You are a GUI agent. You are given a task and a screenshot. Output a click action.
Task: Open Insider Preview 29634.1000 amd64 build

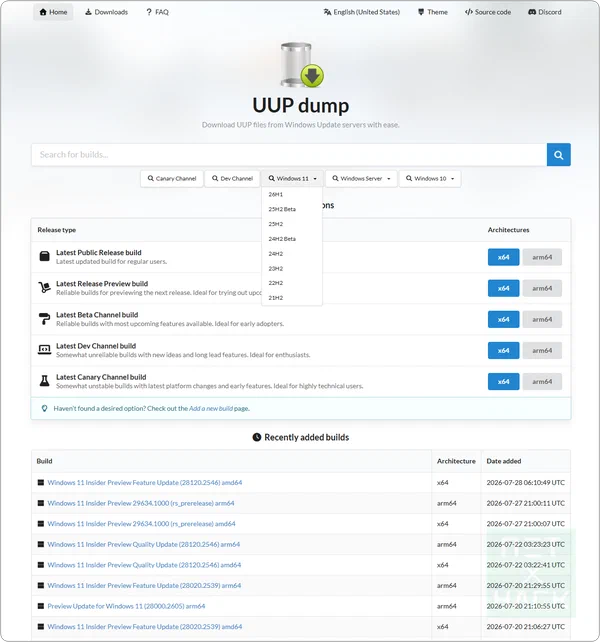point(141,523)
